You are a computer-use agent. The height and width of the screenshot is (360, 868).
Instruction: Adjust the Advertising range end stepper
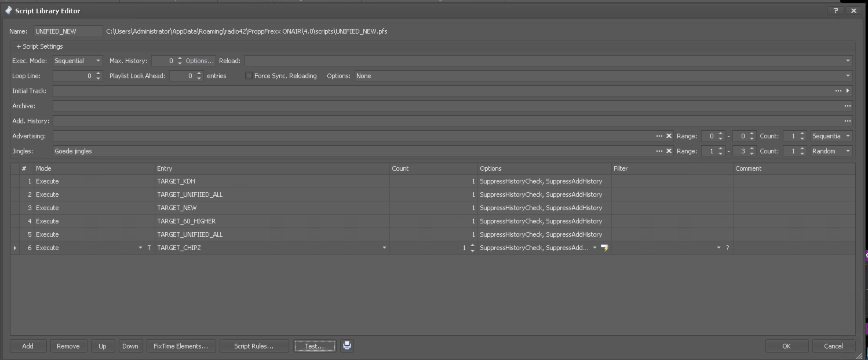tap(752, 136)
